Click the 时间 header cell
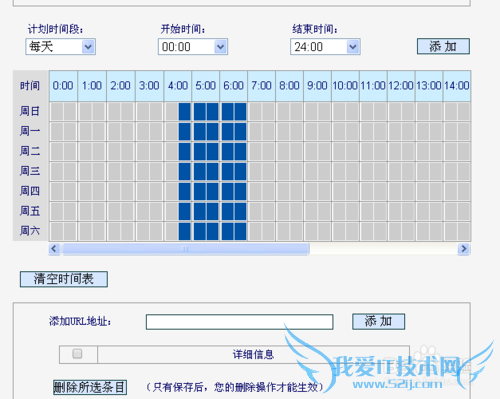Image resolution: width=500 pixels, height=399 pixels. pos(30,86)
